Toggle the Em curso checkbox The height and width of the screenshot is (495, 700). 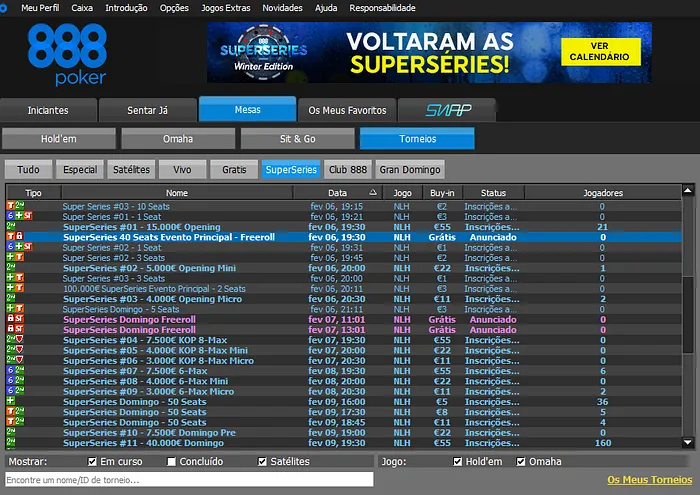[x=92, y=462]
